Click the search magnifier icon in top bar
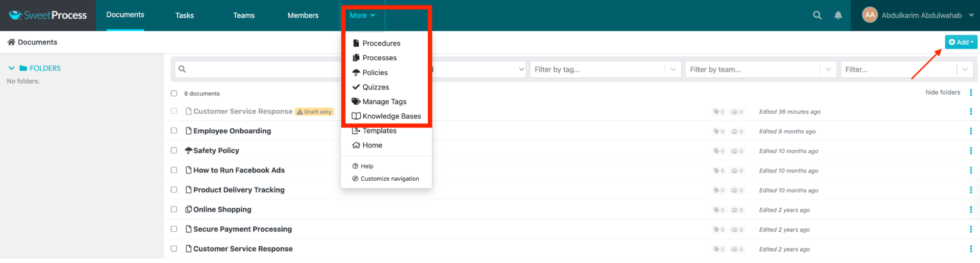980x263 pixels. 817,15
